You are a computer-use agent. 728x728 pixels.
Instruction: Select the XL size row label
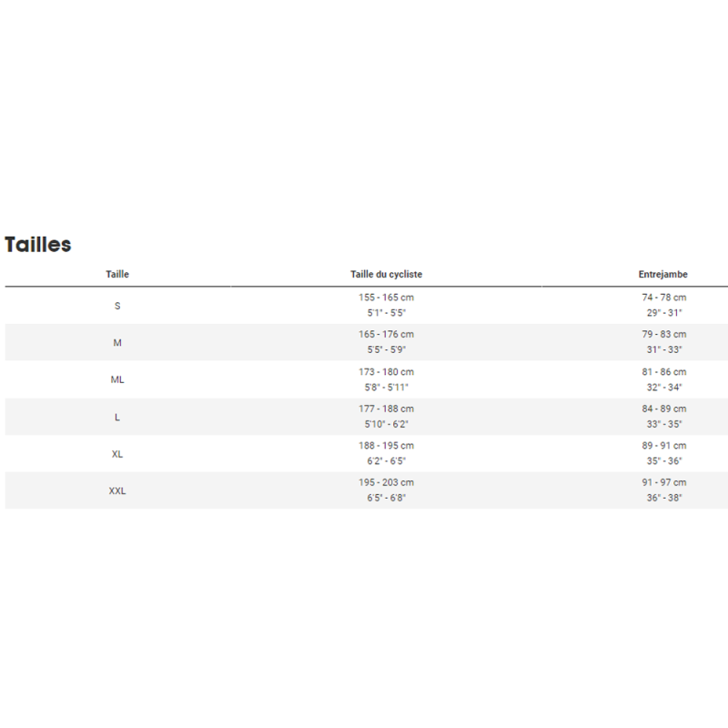(x=117, y=453)
